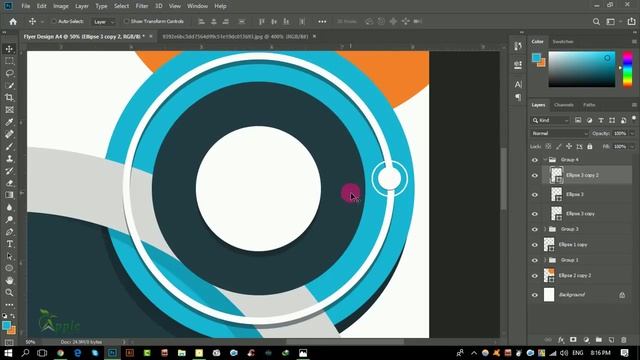The width and height of the screenshot is (640, 360).
Task: Select the Zoom tool
Action: [x=9, y=293]
